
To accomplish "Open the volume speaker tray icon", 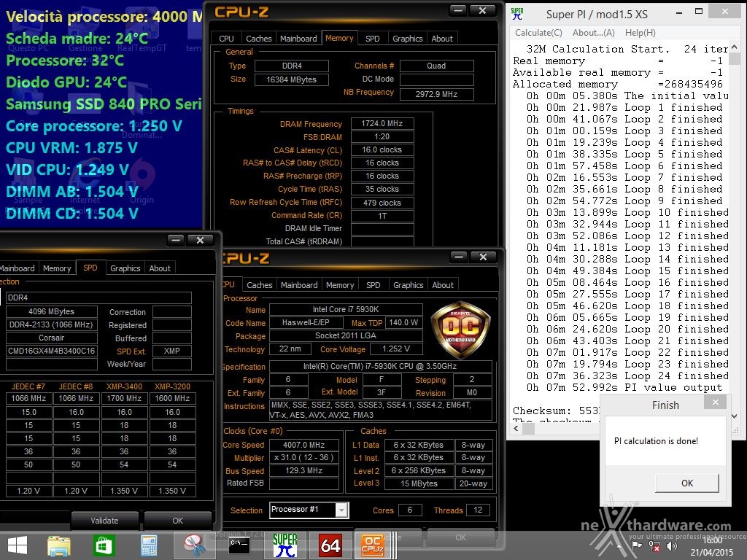I will pos(672,546).
